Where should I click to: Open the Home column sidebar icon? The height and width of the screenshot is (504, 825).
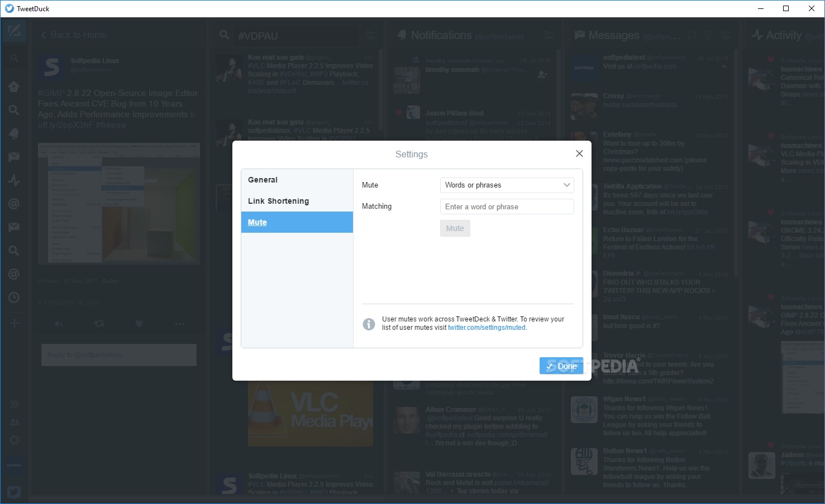tap(14, 87)
